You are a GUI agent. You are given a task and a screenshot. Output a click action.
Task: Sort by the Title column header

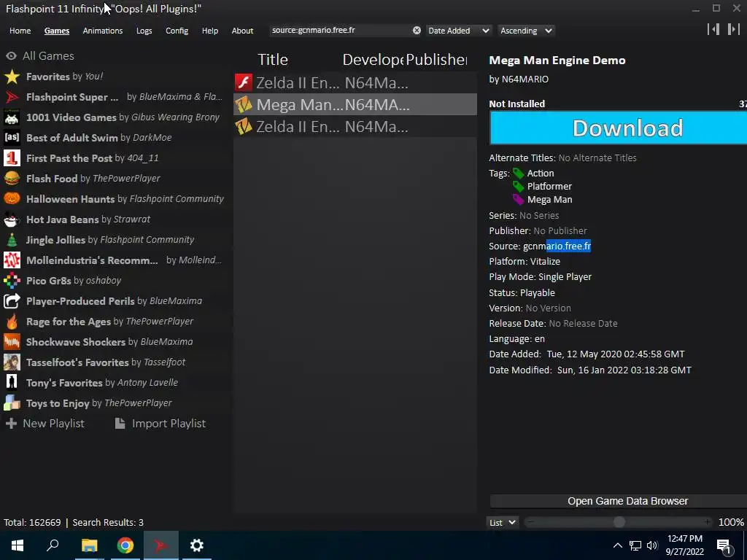[273, 60]
